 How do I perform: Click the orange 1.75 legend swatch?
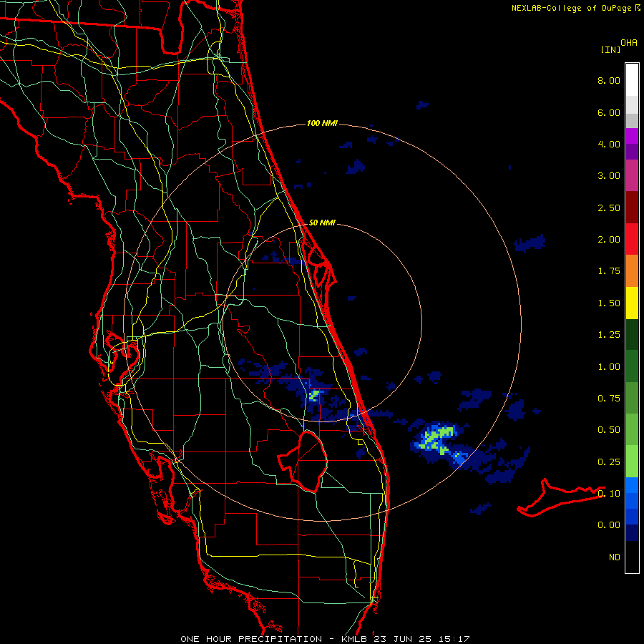632,270
